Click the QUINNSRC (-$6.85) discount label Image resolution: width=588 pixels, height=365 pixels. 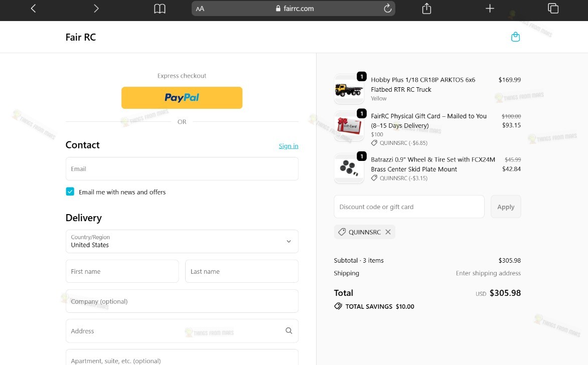click(399, 143)
